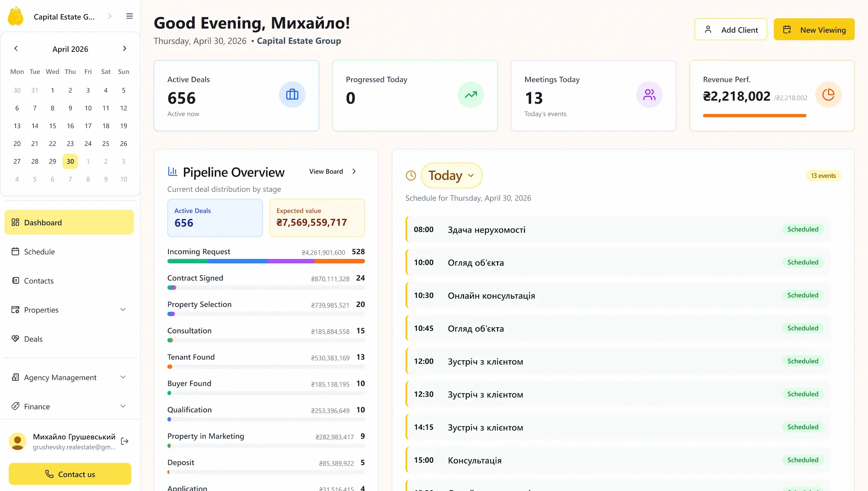Image resolution: width=868 pixels, height=491 pixels.
Task: Click the Properties icon in sidebar
Action: coord(15,310)
